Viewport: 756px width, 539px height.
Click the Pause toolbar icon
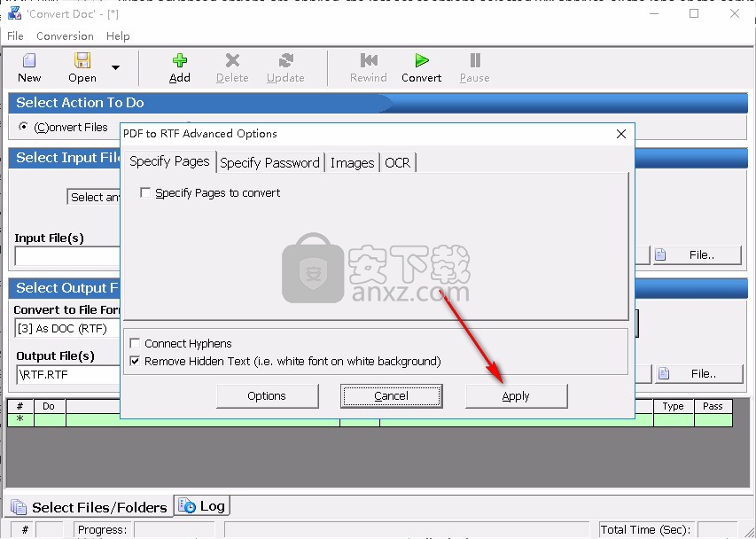point(475,61)
